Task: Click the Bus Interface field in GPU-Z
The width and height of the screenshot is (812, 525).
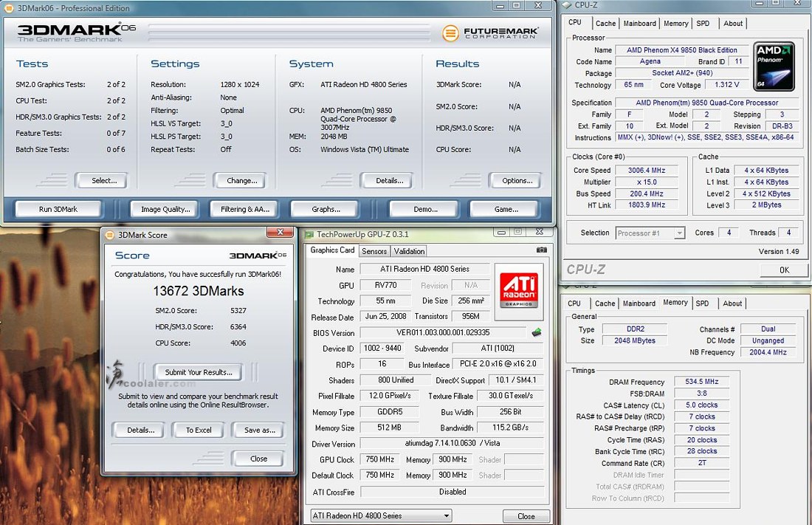Action: (x=498, y=364)
